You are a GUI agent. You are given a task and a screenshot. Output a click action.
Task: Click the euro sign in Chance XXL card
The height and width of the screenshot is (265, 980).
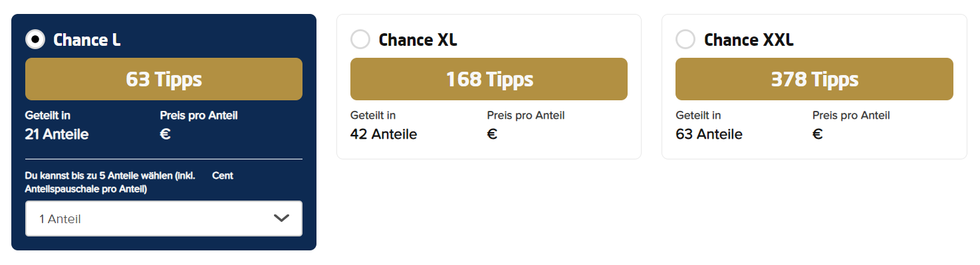tap(818, 134)
